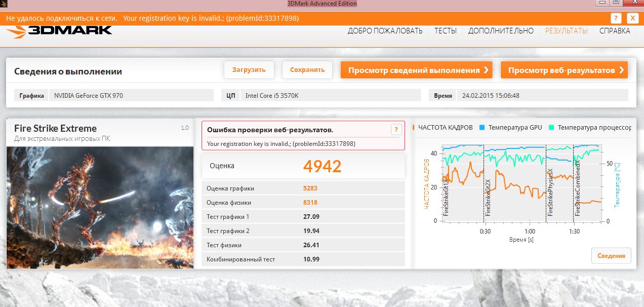Click the time value 24.02.2015 15:06:48
The width and height of the screenshot is (644, 307).
(x=542, y=95)
